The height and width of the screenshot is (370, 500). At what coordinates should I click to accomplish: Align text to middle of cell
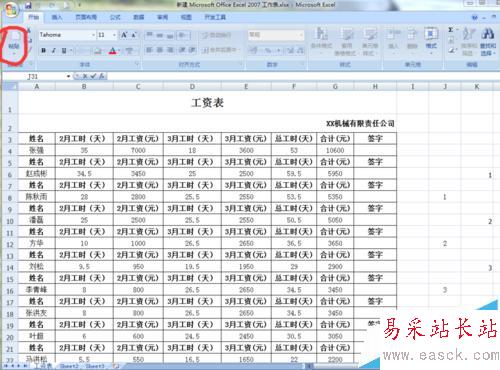160,35
